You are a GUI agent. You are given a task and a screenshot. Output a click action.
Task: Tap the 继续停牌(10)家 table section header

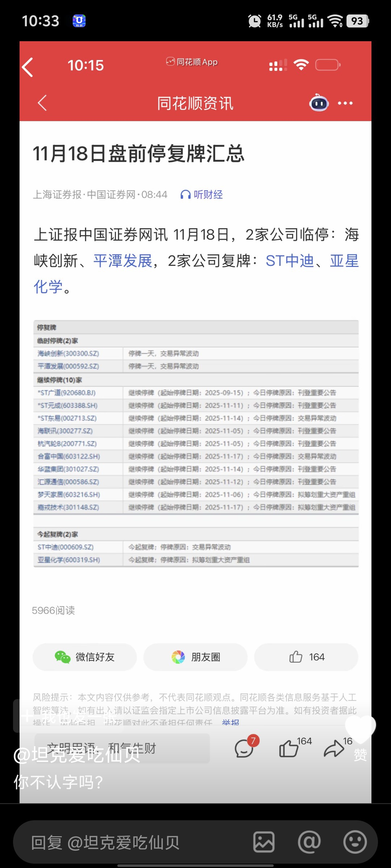[x=59, y=380]
